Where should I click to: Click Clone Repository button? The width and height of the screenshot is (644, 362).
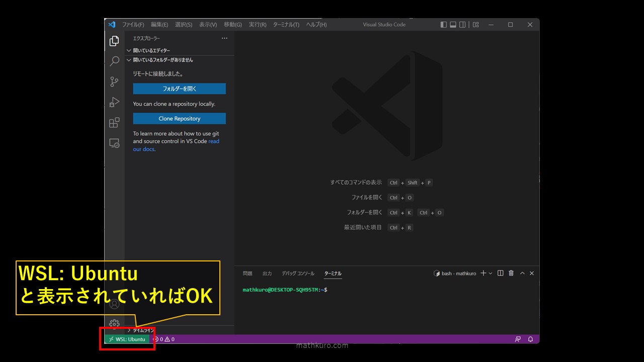(x=179, y=119)
